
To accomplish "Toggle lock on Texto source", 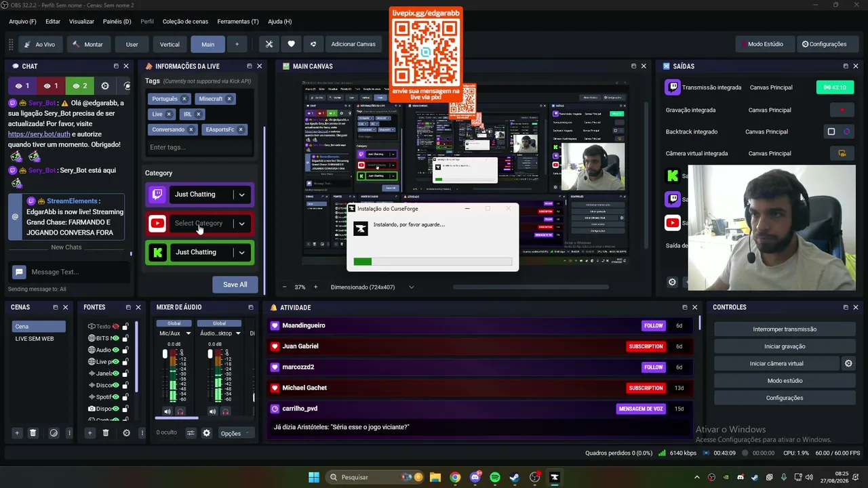I will (125, 327).
